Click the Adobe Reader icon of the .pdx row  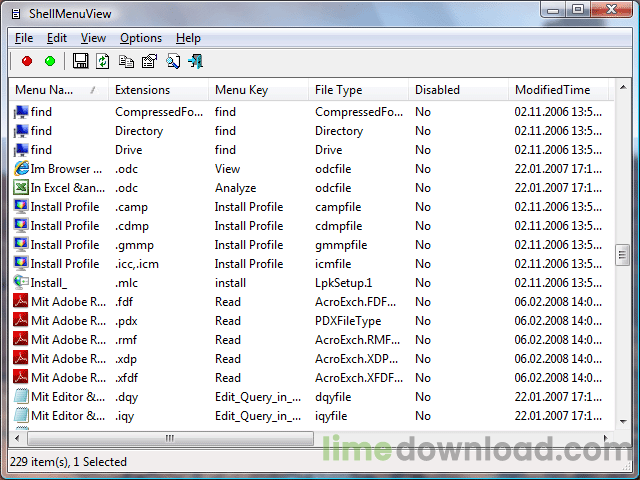point(21,320)
